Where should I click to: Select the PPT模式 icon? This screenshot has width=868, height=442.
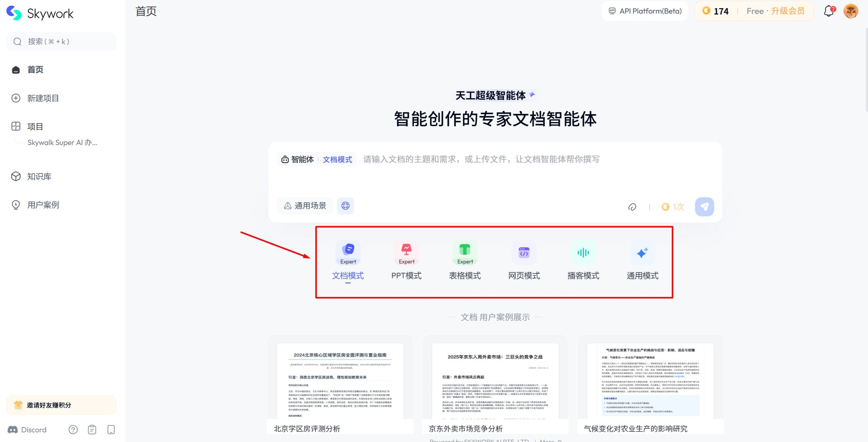click(x=407, y=253)
